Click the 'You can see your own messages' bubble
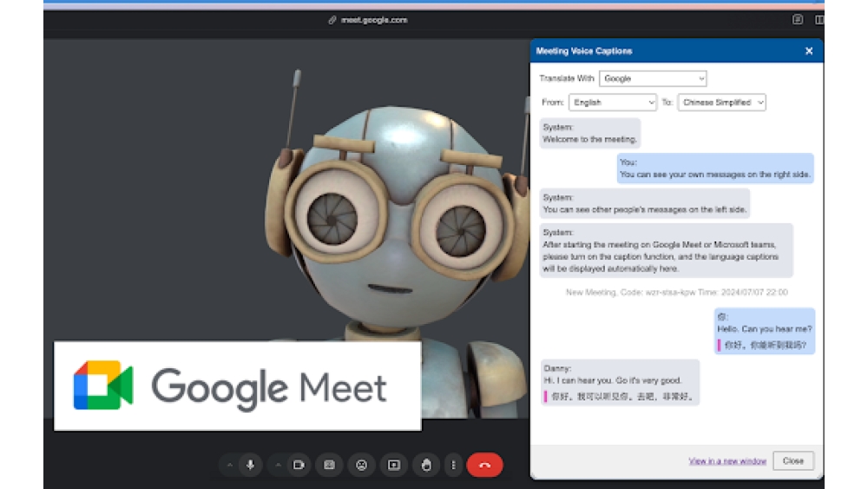Viewport: 868px width, 489px height. coord(715,169)
